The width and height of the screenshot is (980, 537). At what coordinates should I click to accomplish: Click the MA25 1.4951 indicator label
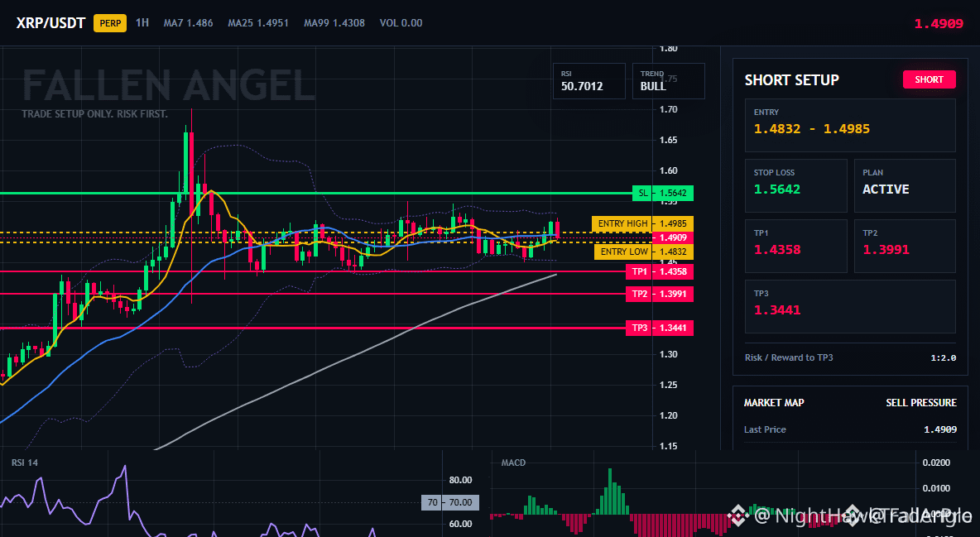[x=258, y=23]
